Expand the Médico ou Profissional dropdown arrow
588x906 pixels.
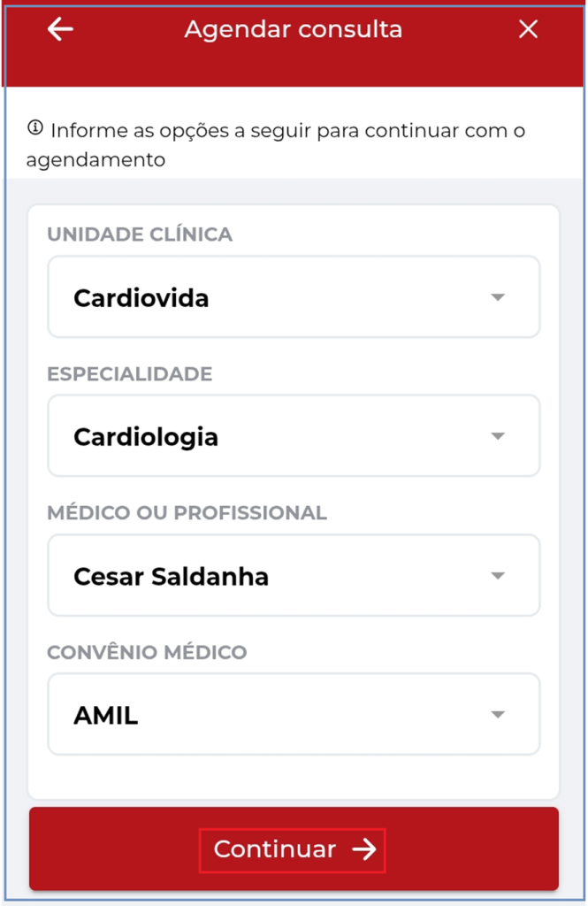coord(498,575)
